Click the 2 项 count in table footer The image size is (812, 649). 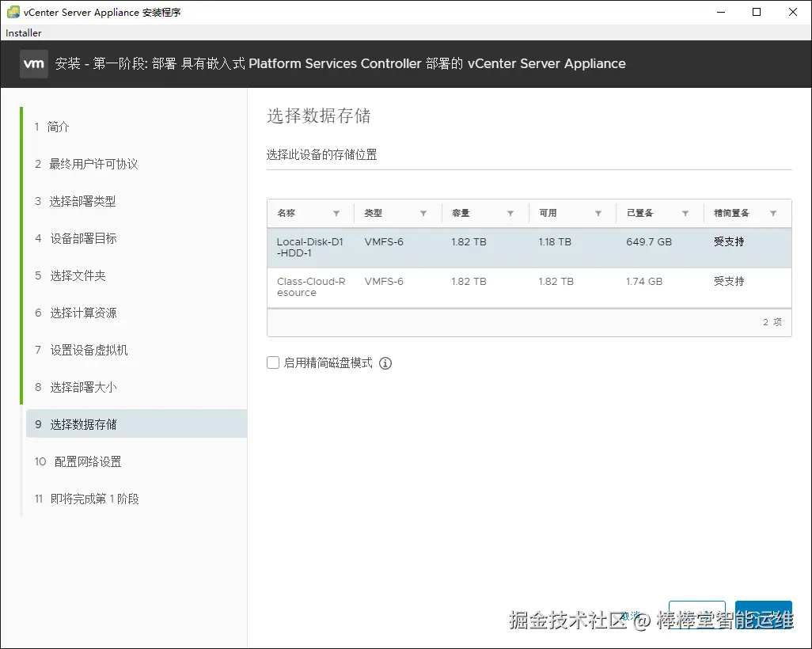pyautogui.click(x=772, y=322)
